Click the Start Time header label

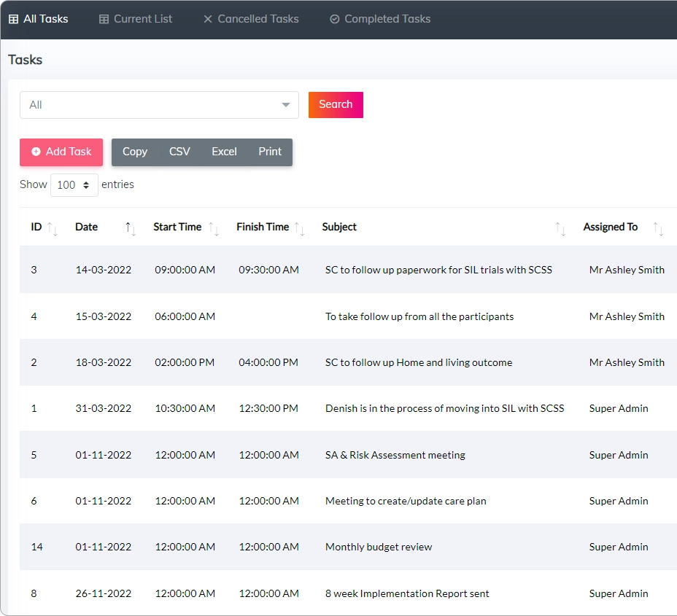pyautogui.click(x=177, y=227)
